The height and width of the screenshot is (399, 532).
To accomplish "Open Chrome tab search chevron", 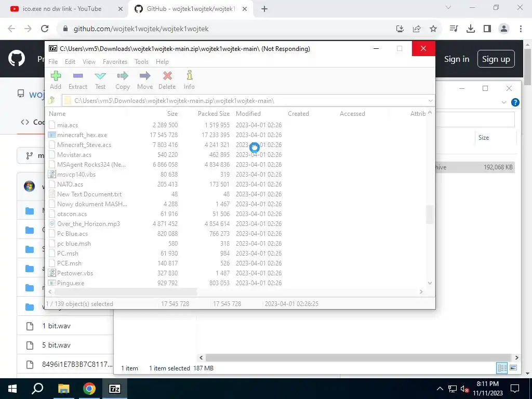I will (448, 7).
